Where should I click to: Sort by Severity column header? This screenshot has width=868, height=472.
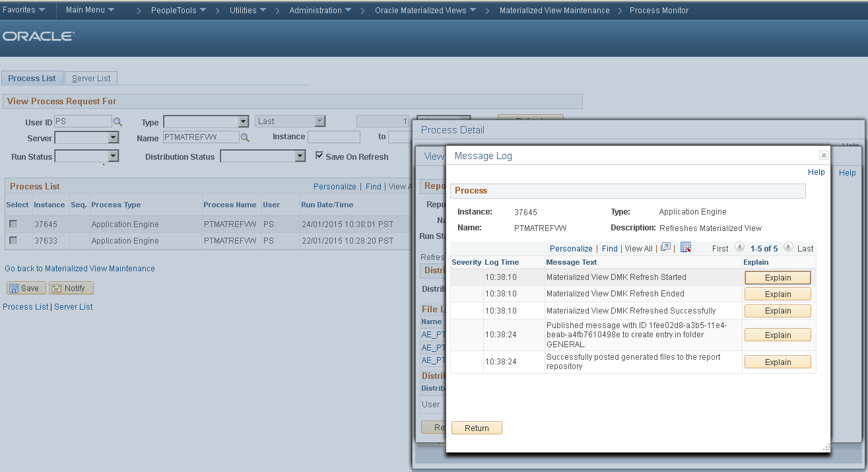pyautogui.click(x=467, y=262)
